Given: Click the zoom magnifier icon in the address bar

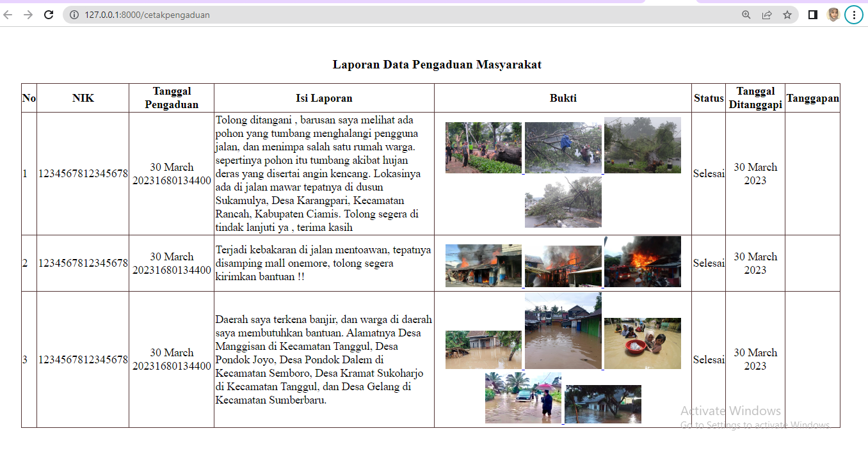Looking at the screenshot, I should click(x=746, y=15).
